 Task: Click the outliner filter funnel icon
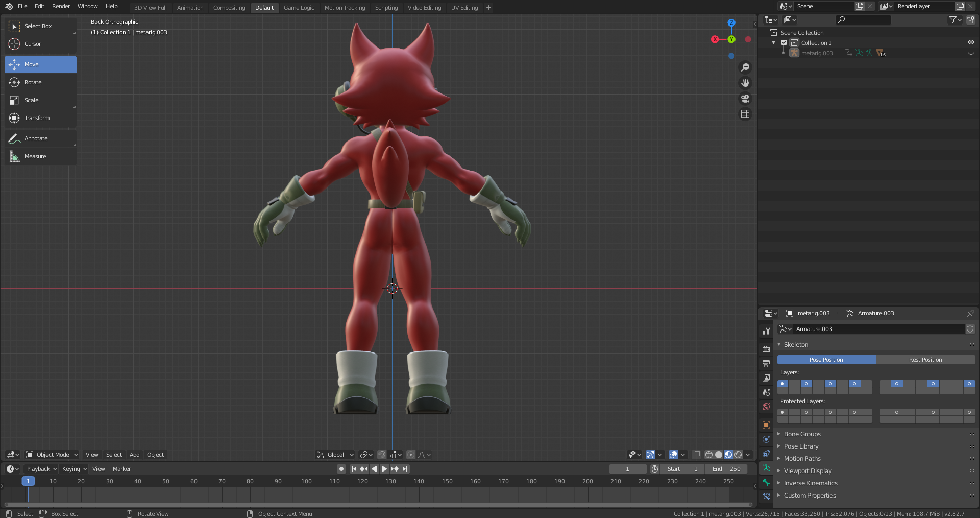(955, 20)
